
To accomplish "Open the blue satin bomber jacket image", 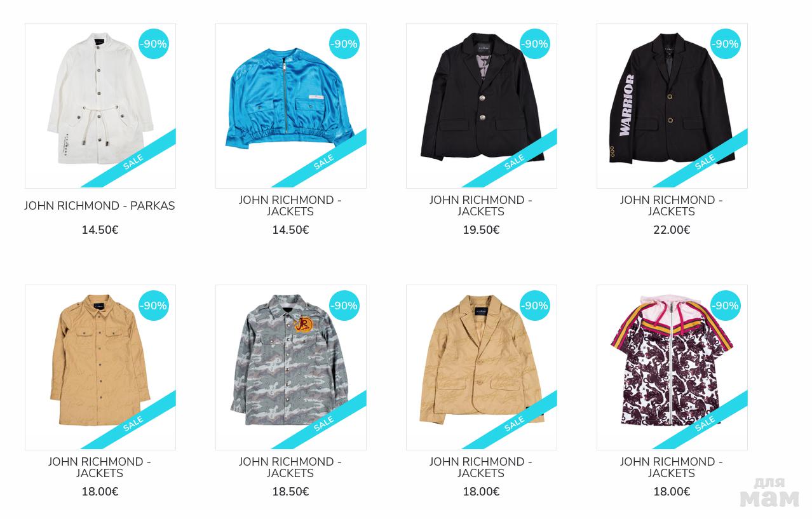I will click(x=291, y=105).
